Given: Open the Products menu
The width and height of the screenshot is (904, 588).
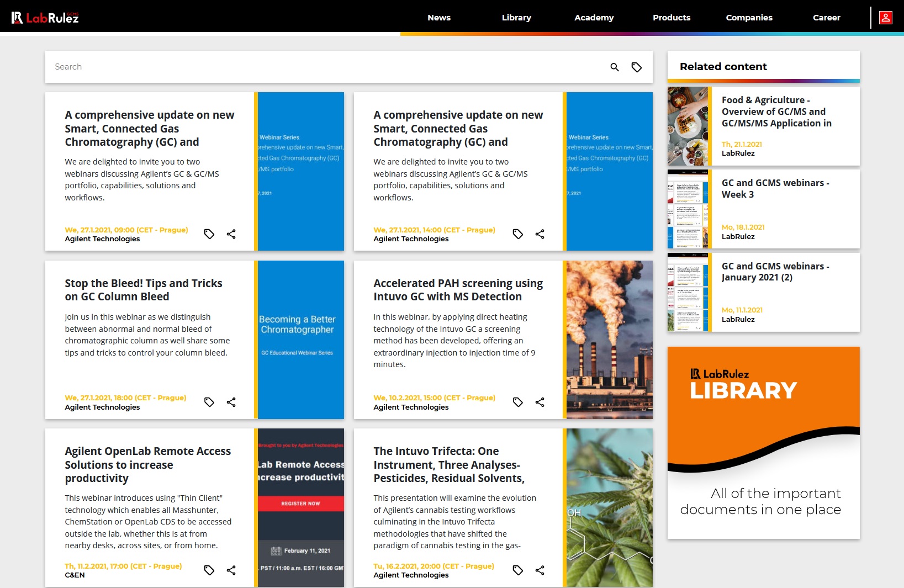Looking at the screenshot, I should 672,18.
